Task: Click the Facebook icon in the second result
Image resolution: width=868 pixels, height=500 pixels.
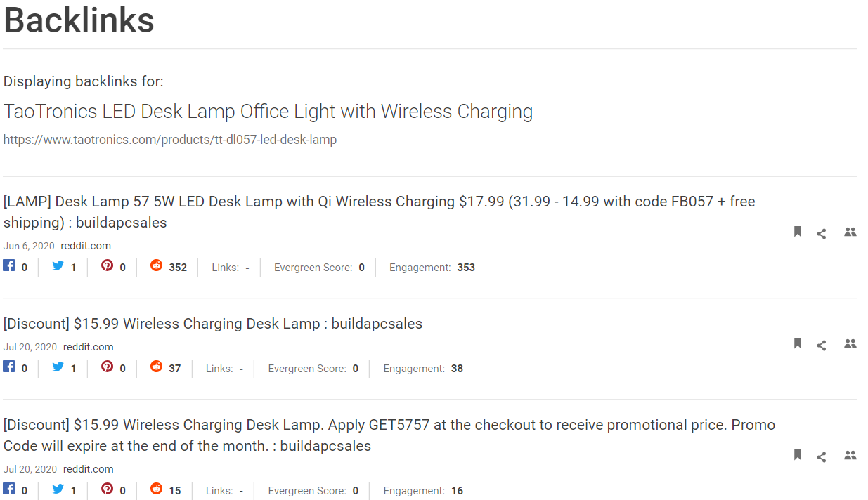Action: point(9,367)
